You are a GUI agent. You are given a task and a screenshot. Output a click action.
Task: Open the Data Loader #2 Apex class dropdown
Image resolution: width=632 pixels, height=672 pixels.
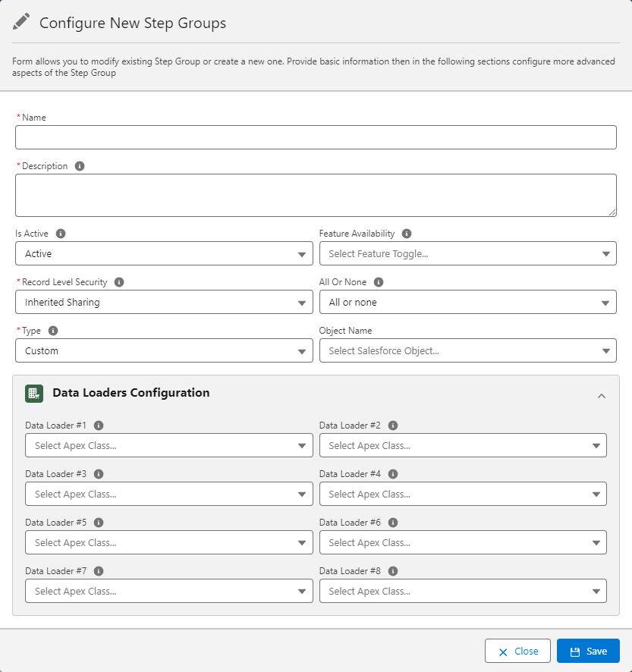463,446
